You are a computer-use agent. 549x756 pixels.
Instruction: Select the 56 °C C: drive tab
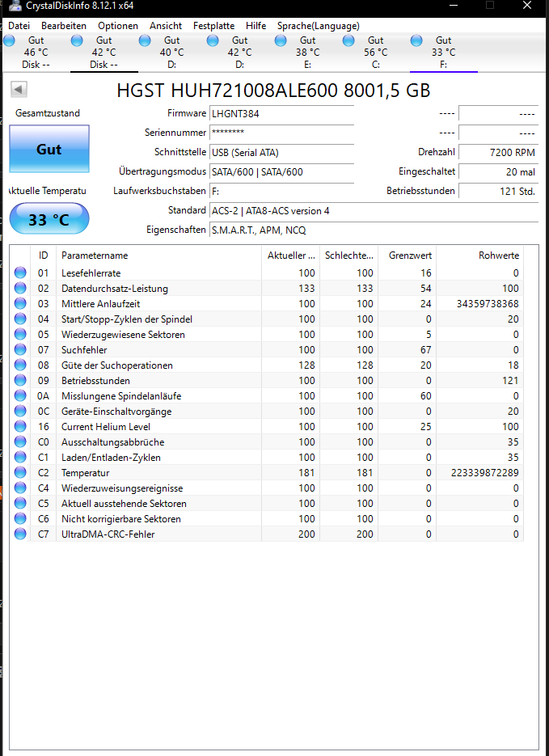point(375,52)
